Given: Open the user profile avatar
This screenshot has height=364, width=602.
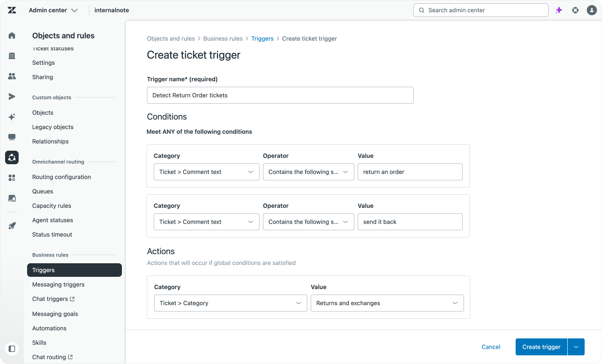Looking at the screenshot, I should pyautogui.click(x=592, y=10).
